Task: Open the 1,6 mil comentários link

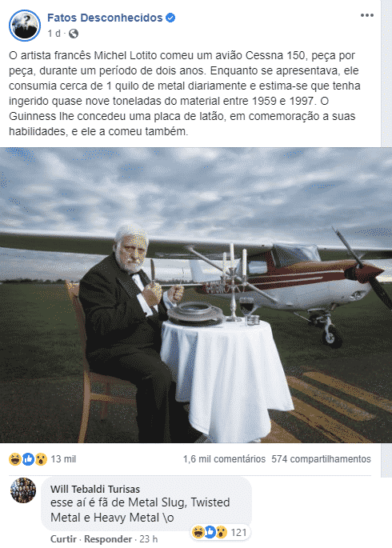Action: click(x=224, y=459)
